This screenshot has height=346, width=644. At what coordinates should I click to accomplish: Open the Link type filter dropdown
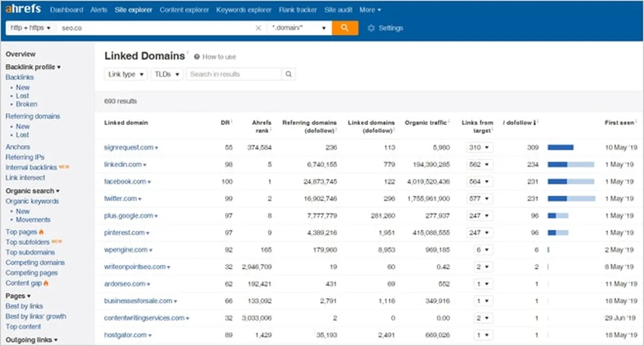pos(126,74)
